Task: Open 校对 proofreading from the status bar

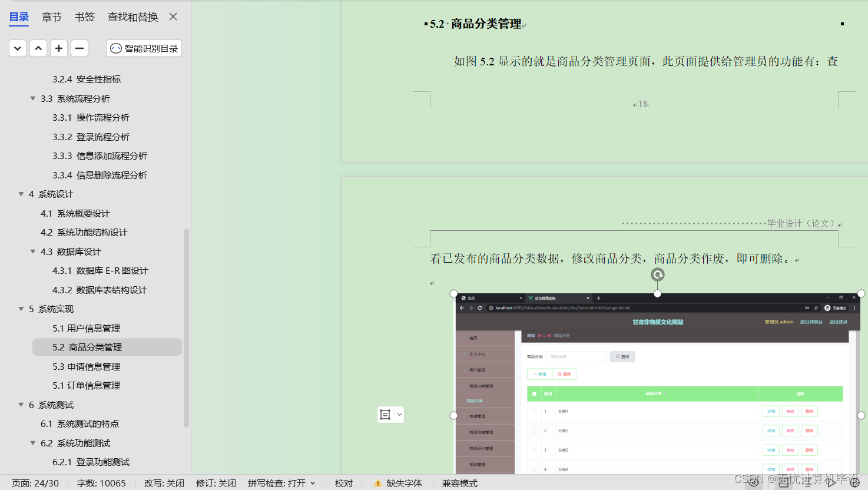Action: (343, 483)
